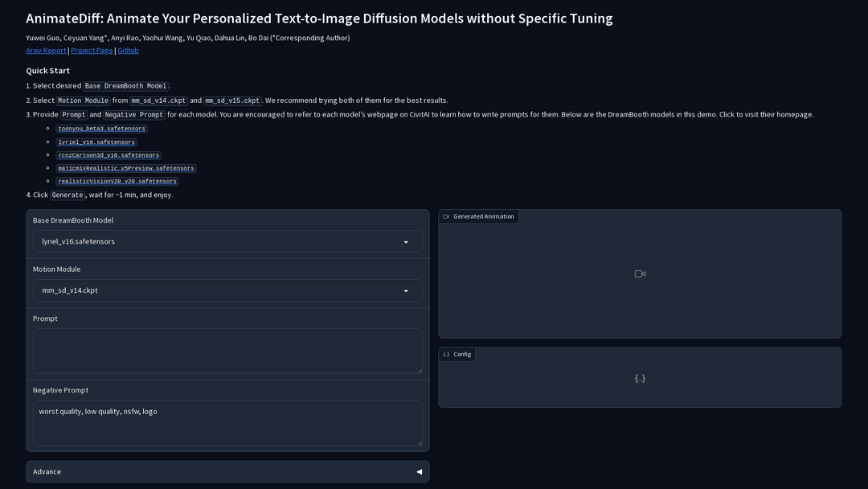Click the Base DreamBooth Model code text in step 1
868x489 pixels.
[x=125, y=86]
